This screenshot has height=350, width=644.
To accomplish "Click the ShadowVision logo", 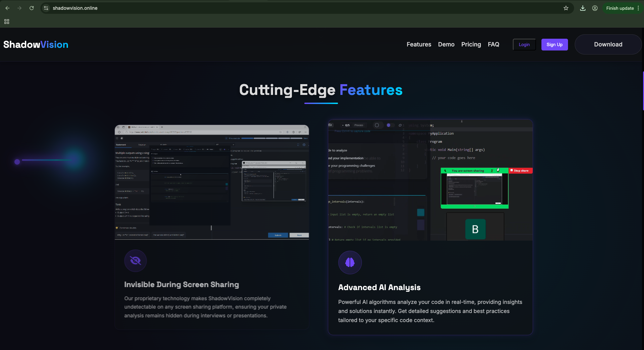I will pos(36,44).
